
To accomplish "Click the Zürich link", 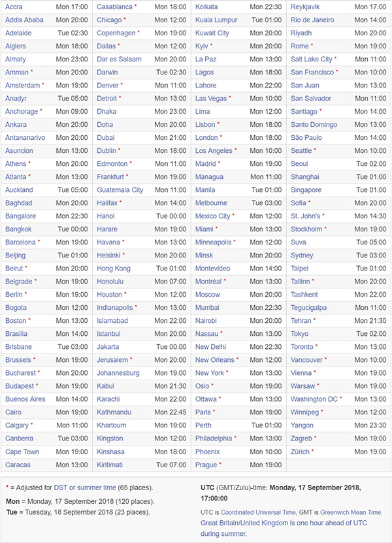I will [x=301, y=452].
